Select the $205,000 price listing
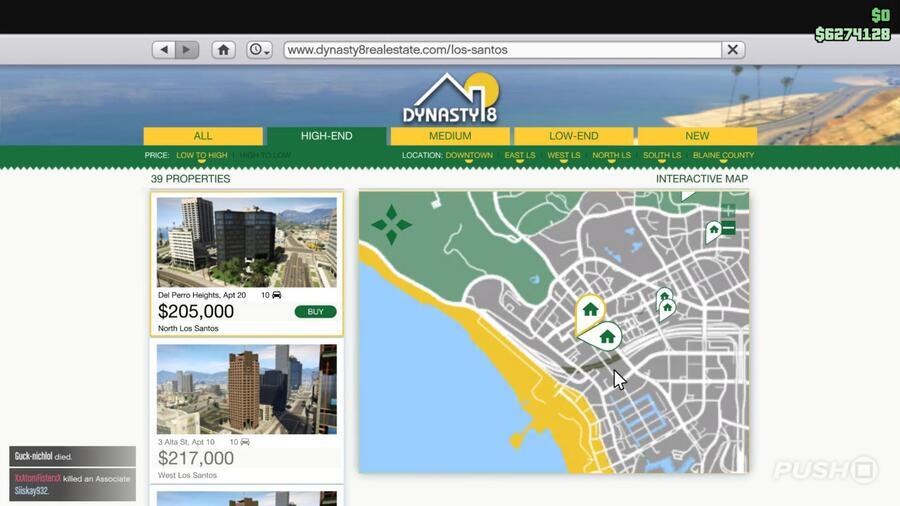900x506 pixels. coord(196,311)
